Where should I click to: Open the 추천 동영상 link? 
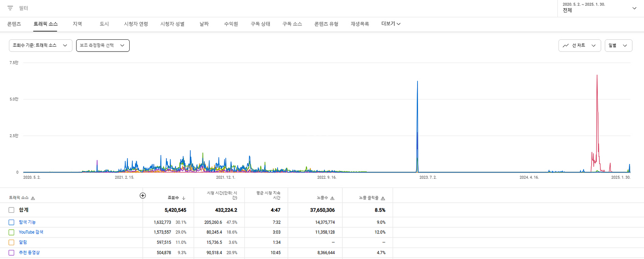29,252
